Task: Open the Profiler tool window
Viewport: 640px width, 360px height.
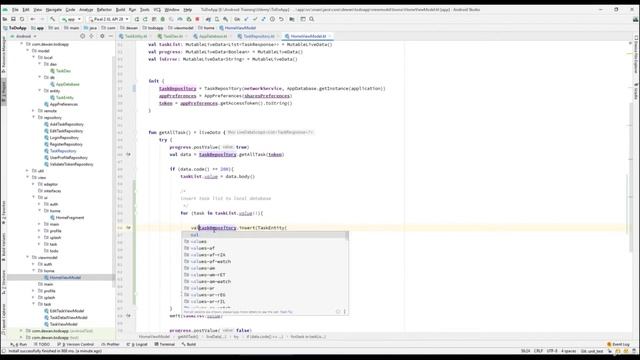Action: pos(110,344)
